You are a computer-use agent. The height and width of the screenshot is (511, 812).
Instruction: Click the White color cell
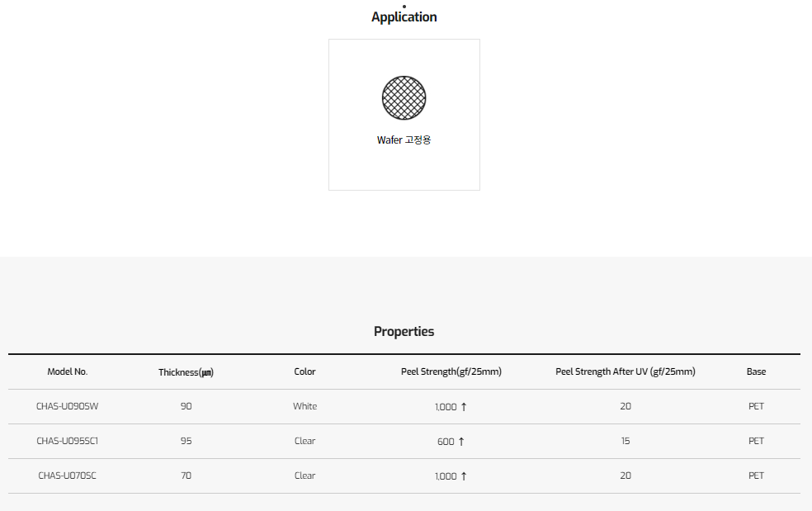tap(304, 406)
